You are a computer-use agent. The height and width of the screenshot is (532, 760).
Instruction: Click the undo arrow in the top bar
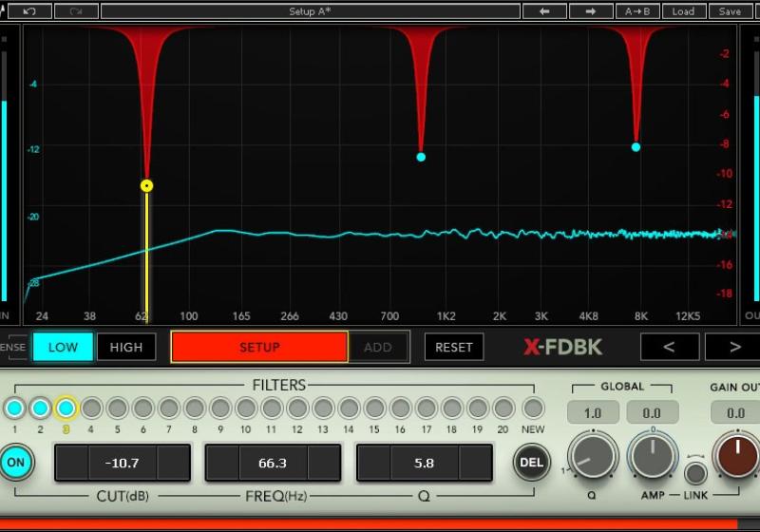(29, 11)
